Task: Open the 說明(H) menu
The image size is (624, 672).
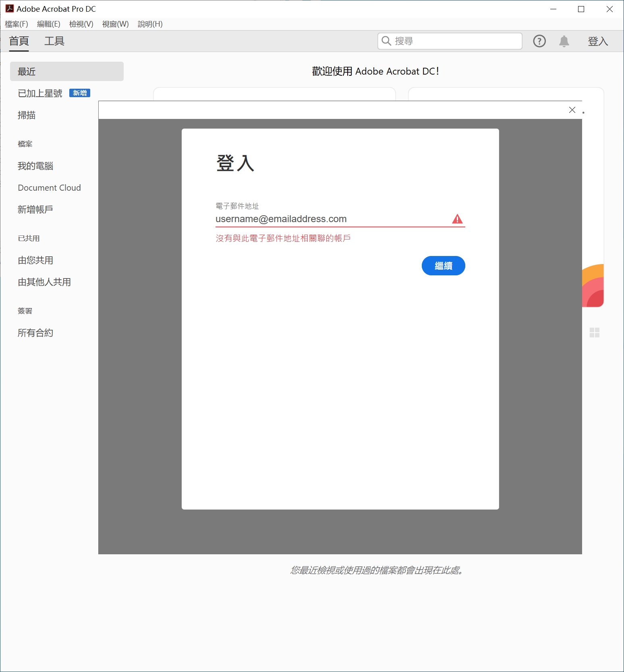Action: pyautogui.click(x=150, y=24)
